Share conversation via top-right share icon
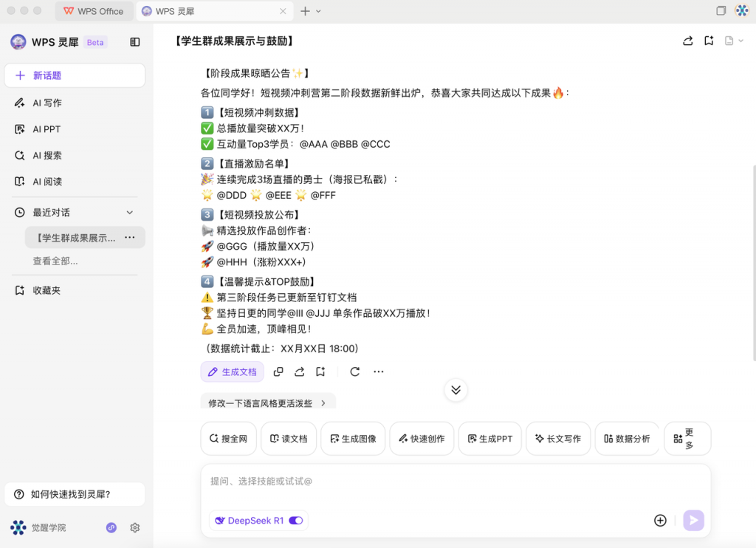The height and width of the screenshot is (548, 756). [688, 41]
